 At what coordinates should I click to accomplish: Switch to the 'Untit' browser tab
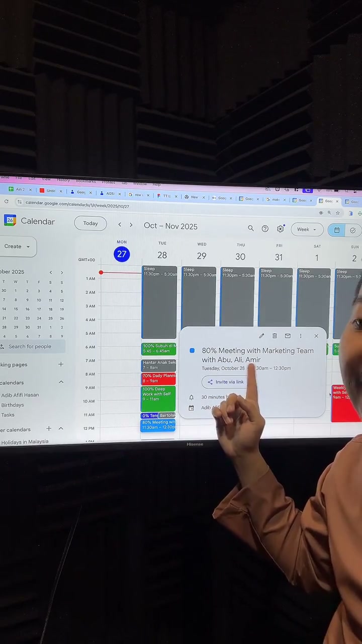[51, 191]
